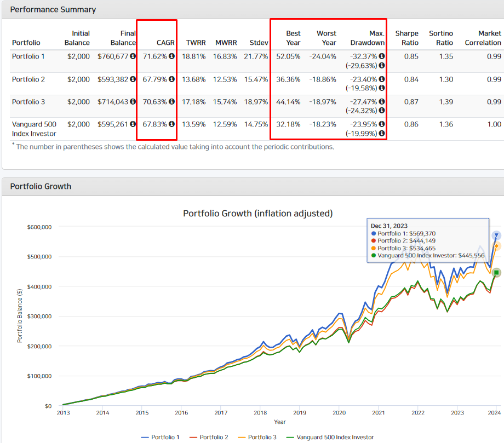Click the 0.87 Sharpe ratio value

(411, 101)
